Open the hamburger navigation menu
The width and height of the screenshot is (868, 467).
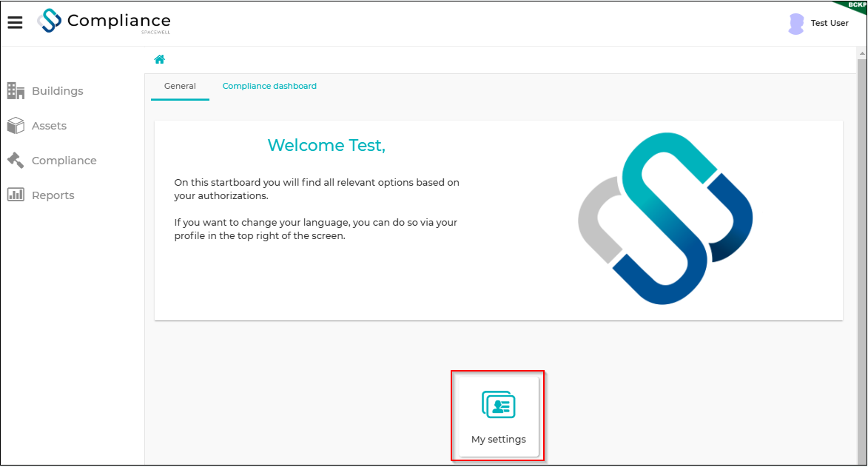pos(15,22)
